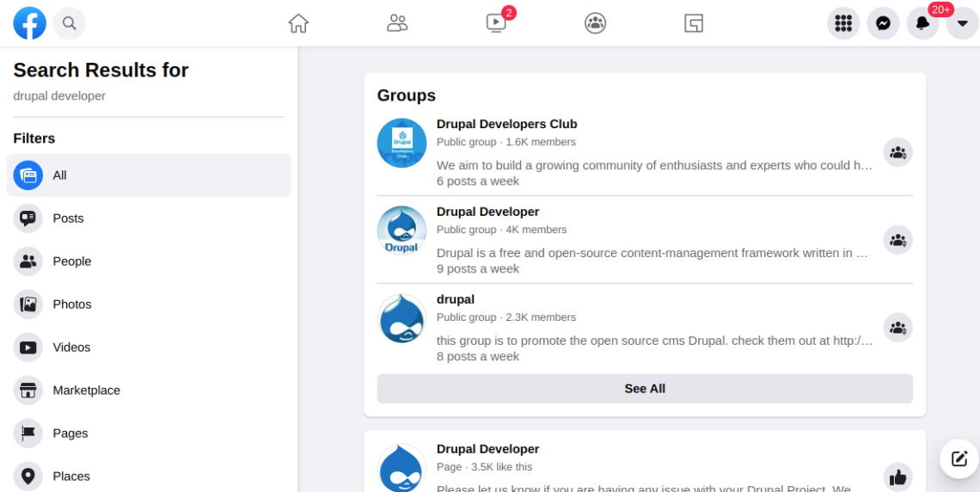Open the drupal group title
Viewport: 980px width, 492px height.
tap(456, 298)
